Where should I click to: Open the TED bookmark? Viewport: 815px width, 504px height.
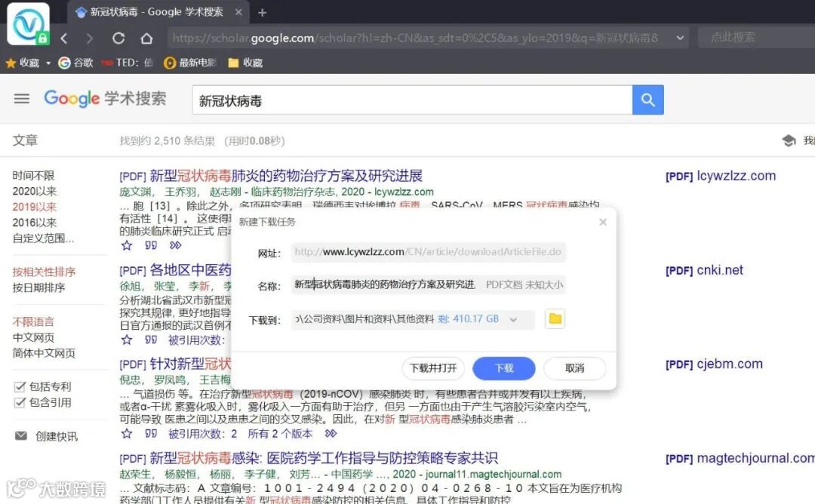(x=128, y=63)
